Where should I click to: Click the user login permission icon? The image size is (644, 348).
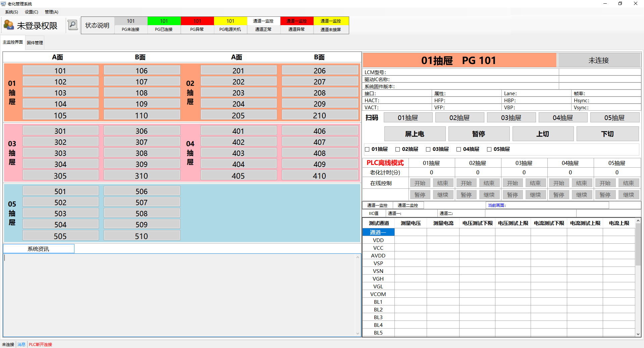tap(9, 25)
